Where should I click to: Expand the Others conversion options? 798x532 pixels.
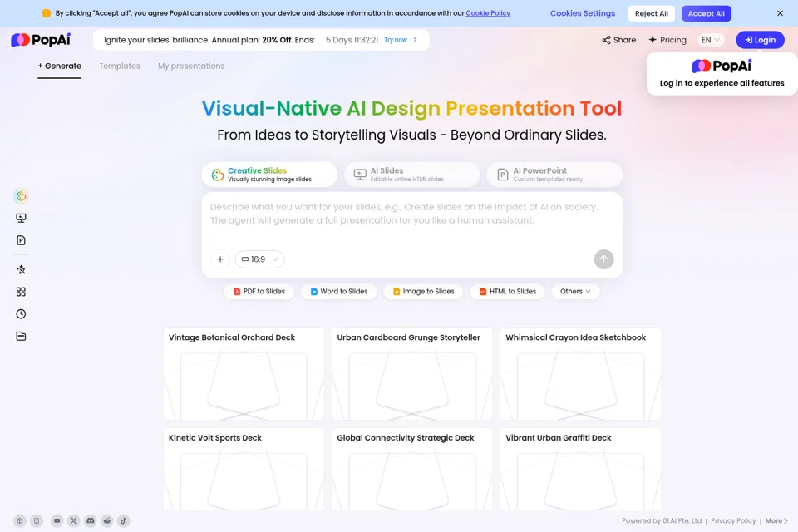[x=575, y=291]
